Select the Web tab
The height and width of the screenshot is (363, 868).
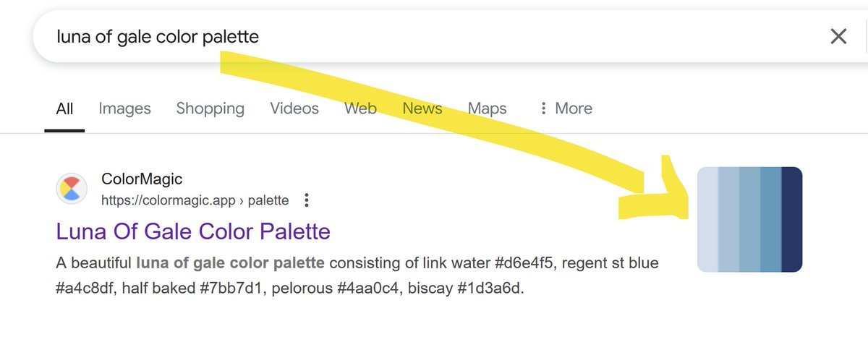coord(360,108)
